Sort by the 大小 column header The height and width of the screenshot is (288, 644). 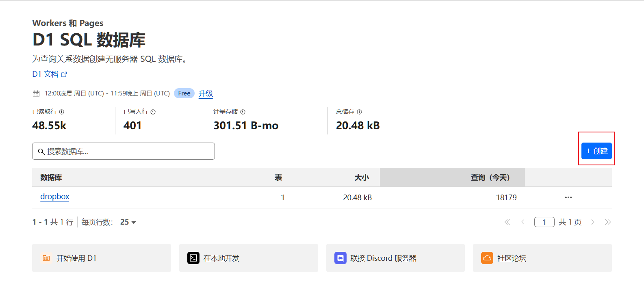(x=361, y=178)
